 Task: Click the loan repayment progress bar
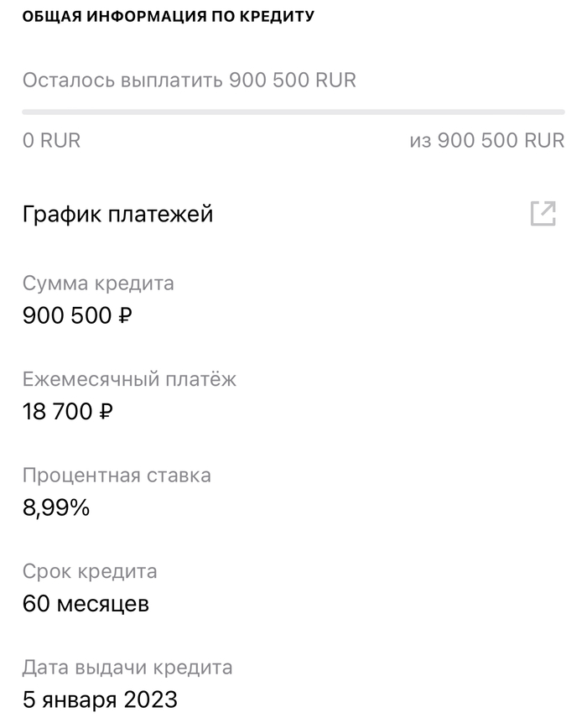pos(293,111)
